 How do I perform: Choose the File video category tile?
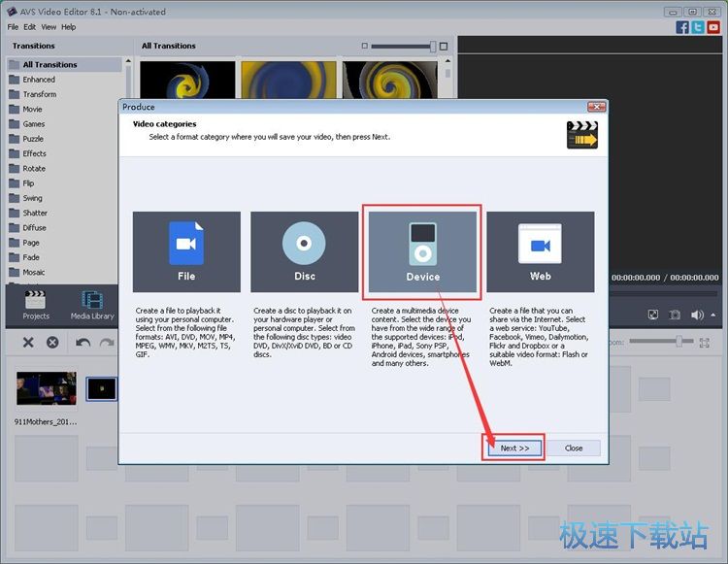[186, 251]
